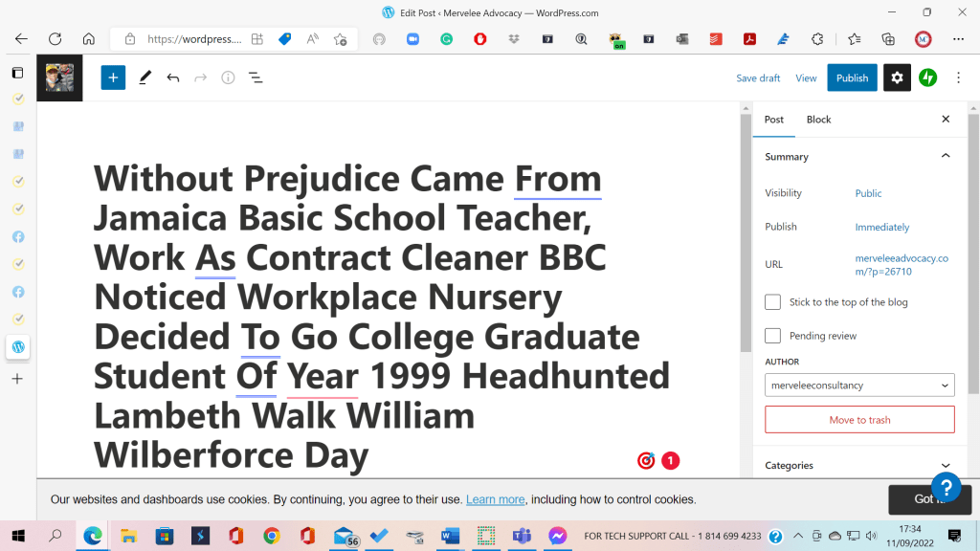Image resolution: width=980 pixels, height=551 pixels.
Task: Collapse the Summary panel
Action: (x=946, y=156)
